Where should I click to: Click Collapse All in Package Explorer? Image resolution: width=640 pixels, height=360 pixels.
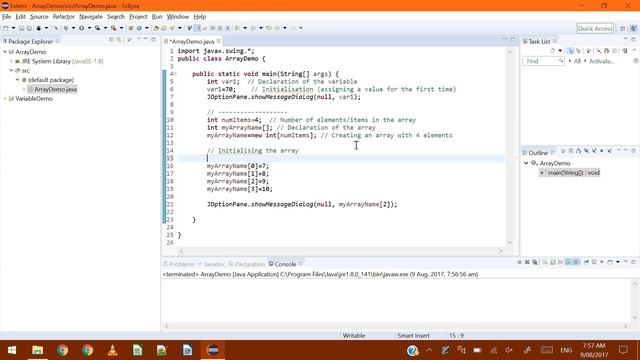[x=111, y=40]
